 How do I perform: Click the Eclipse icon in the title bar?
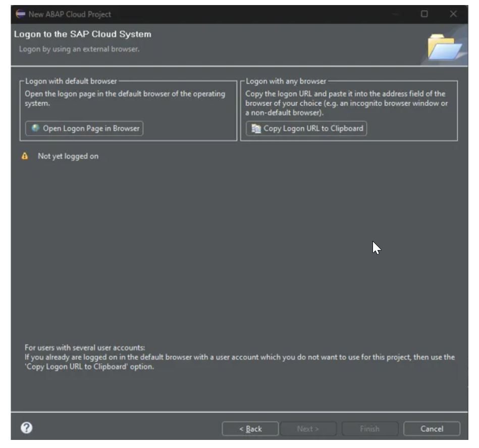[21, 14]
